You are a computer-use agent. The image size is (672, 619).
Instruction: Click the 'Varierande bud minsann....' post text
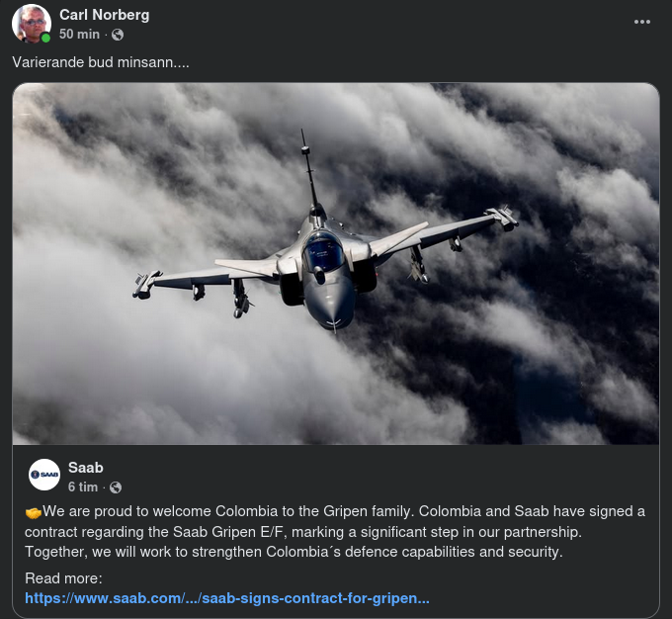coord(100,62)
